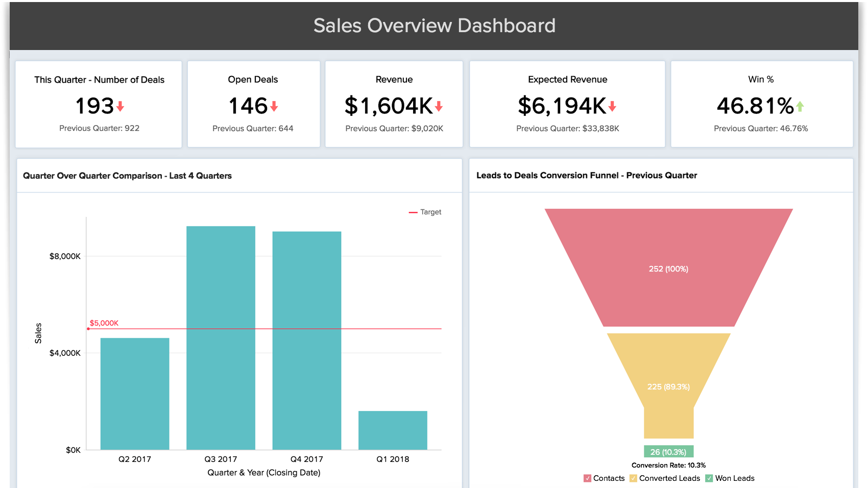Click the Open Deals card title
The height and width of the screenshot is (488, 868).
point(253,80)
